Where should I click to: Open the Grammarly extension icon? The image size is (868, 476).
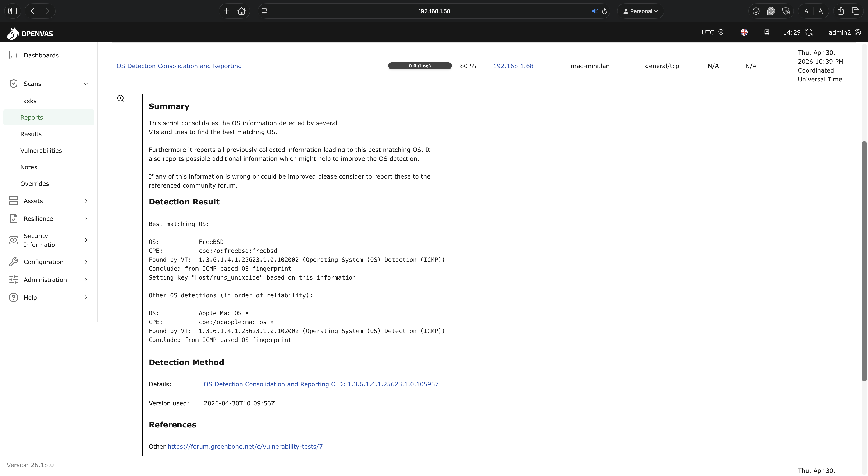click(x=771, y=11)
